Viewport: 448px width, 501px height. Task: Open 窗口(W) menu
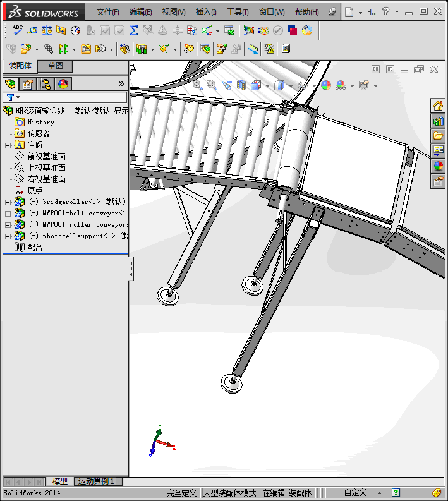(x=272, y=12)
